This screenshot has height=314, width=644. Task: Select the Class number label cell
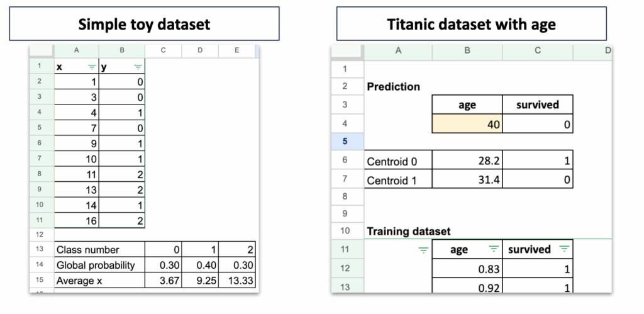(99, 249)
